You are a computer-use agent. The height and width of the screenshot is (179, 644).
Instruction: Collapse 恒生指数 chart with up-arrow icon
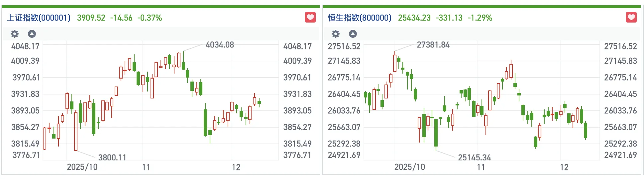pyautogui.click(x=353, y=34)
